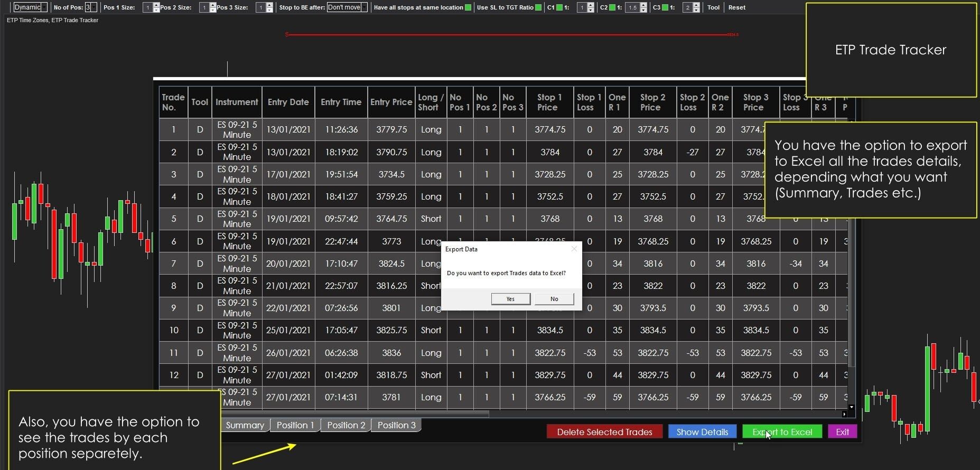Open the Tool menu in toolbar

click(714, 7)
